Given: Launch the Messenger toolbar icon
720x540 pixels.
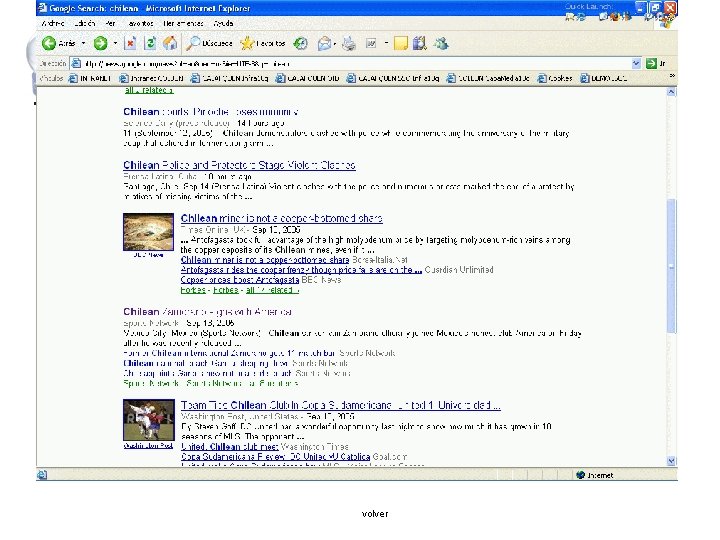Looking at the screenshot, I should tap(441, 44).
